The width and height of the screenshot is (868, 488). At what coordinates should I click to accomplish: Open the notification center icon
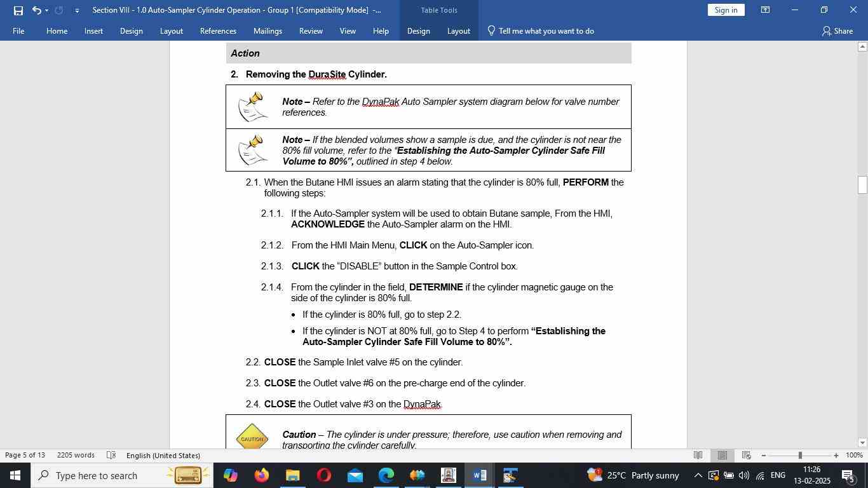coord(848,475)
